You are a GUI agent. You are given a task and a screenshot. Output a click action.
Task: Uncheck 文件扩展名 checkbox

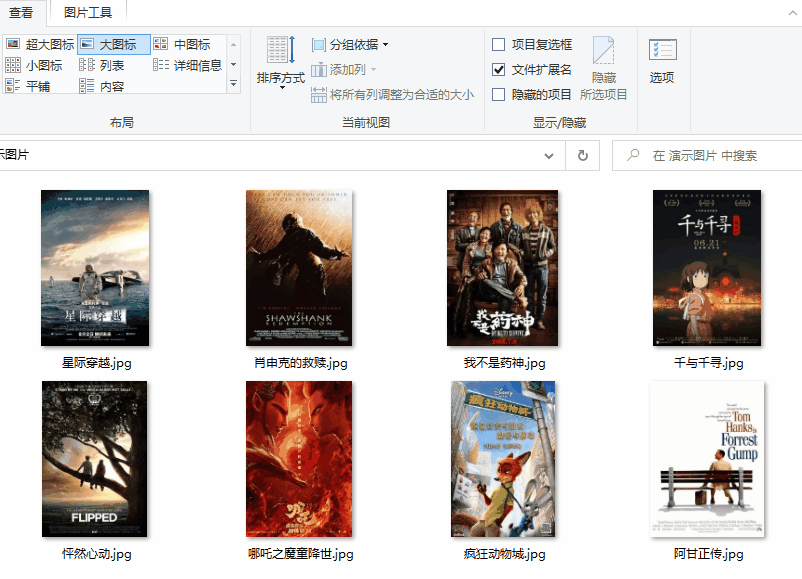click(x=498, y=70)
